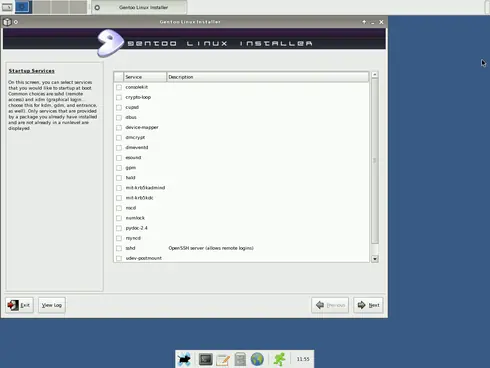Click the Exit button
Screen dimensions: 490x368
(x=19, y=305)
